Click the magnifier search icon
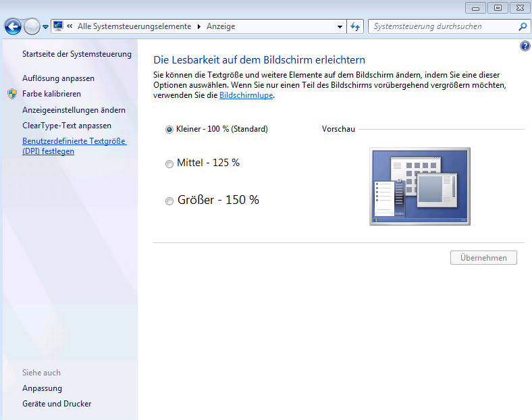 (x=523, y=26)
